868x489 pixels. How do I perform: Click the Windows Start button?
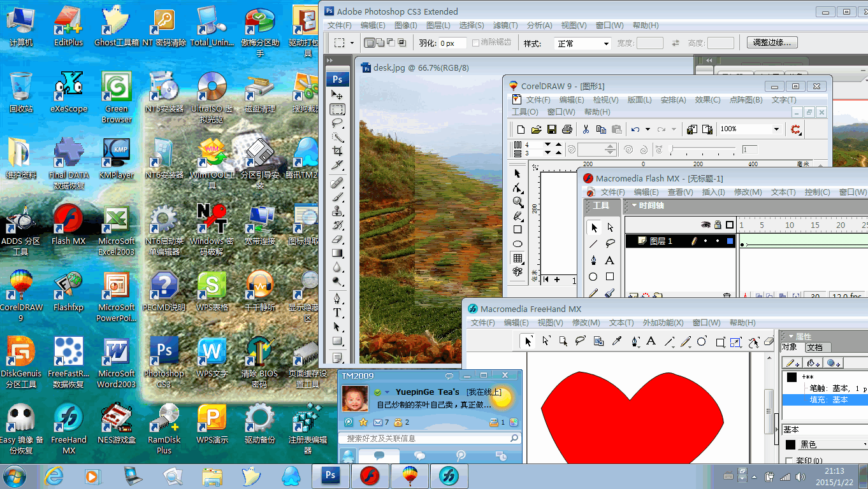tap(15, 476)
